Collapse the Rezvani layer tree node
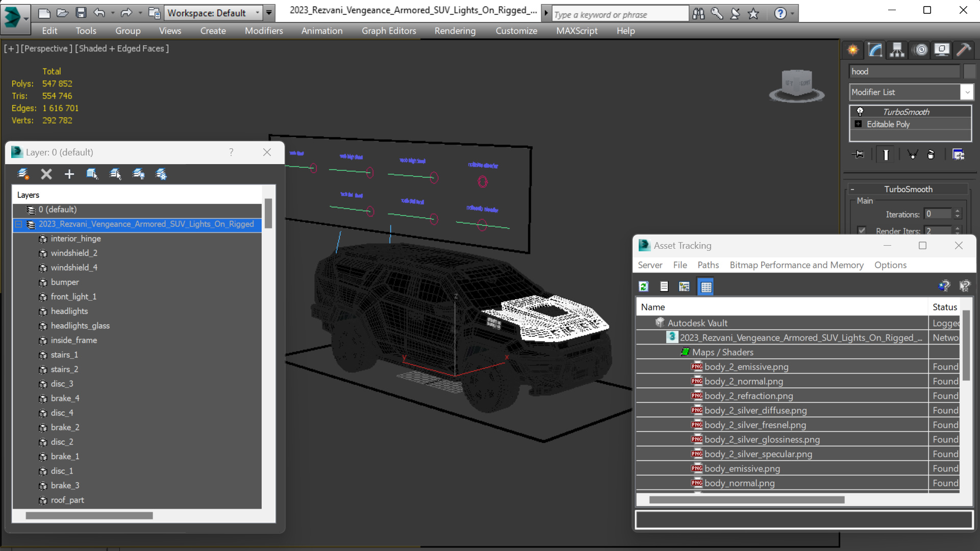 (x=19, y=224)
